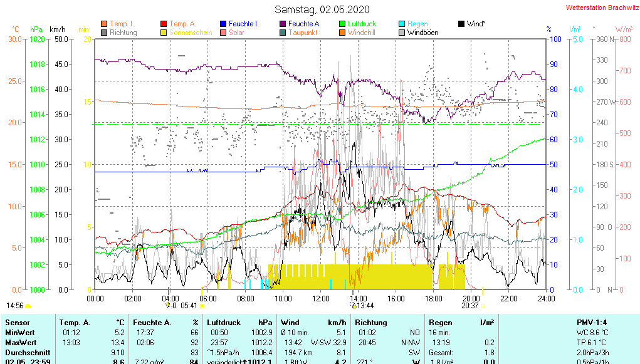Click the Temp. A. red legend swatch
Image resolution: width=640 pixels, height=364 pixels.
[164, 24]
